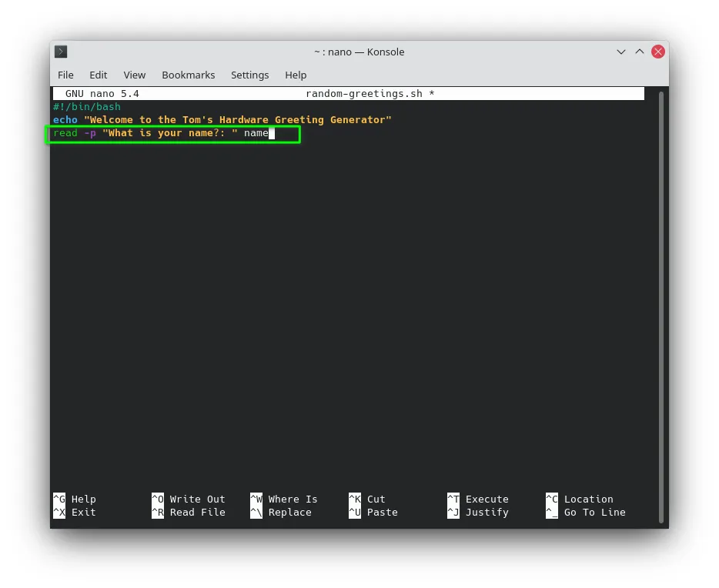The width and height of the screenshot is (719, 588).
Task: Open the Help menu
Action: point(296,75)
